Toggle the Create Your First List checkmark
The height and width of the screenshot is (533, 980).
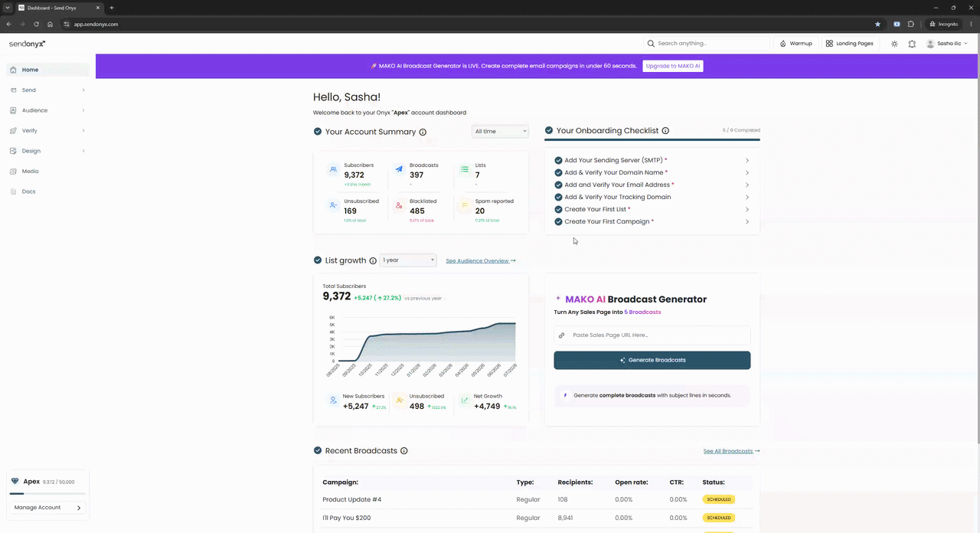click(x=558, y=209)
